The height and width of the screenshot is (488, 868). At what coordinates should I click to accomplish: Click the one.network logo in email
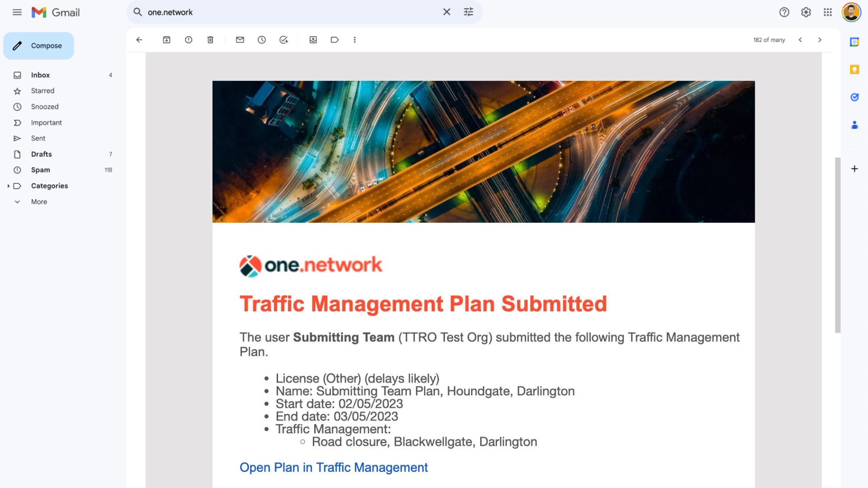311,266
